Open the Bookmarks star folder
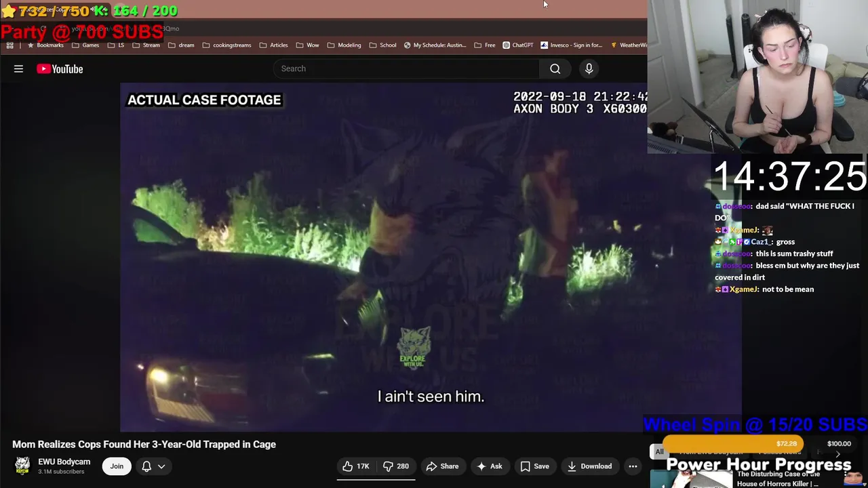This screenshot has height=488, width=868. pos(45,45)
